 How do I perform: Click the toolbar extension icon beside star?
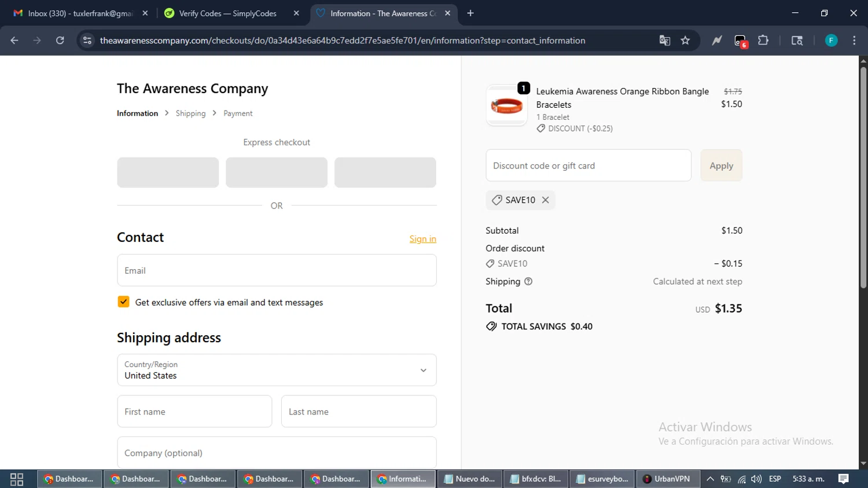(717, 41)
